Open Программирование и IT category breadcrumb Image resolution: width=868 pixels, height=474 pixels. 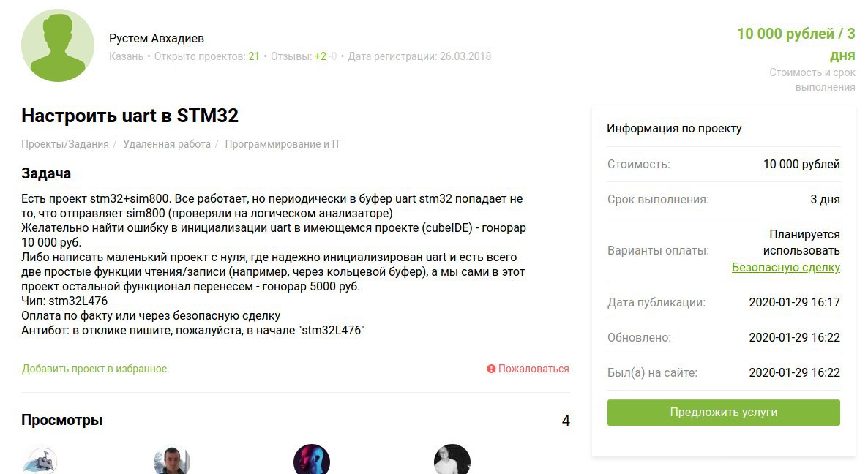283,144
